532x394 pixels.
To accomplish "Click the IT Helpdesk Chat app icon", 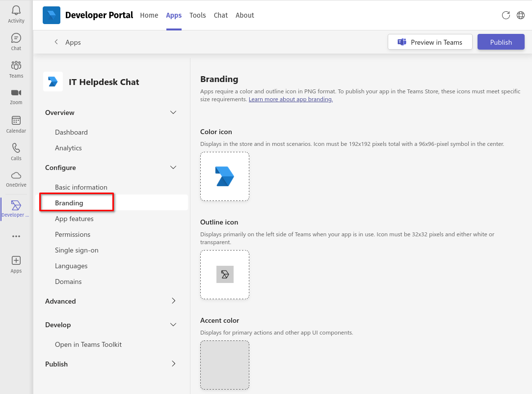I will 53,82.
